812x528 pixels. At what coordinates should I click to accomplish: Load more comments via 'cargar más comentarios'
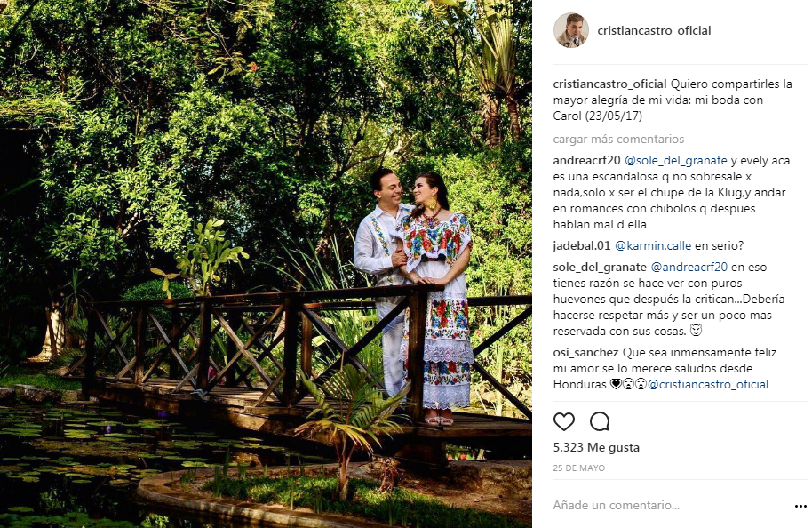[618, 139]
